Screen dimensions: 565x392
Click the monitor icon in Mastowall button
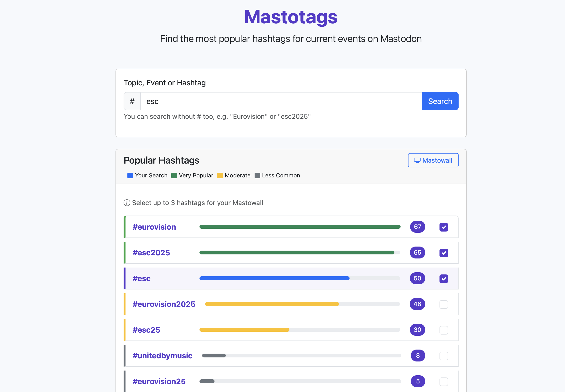(x=417, y=160)
